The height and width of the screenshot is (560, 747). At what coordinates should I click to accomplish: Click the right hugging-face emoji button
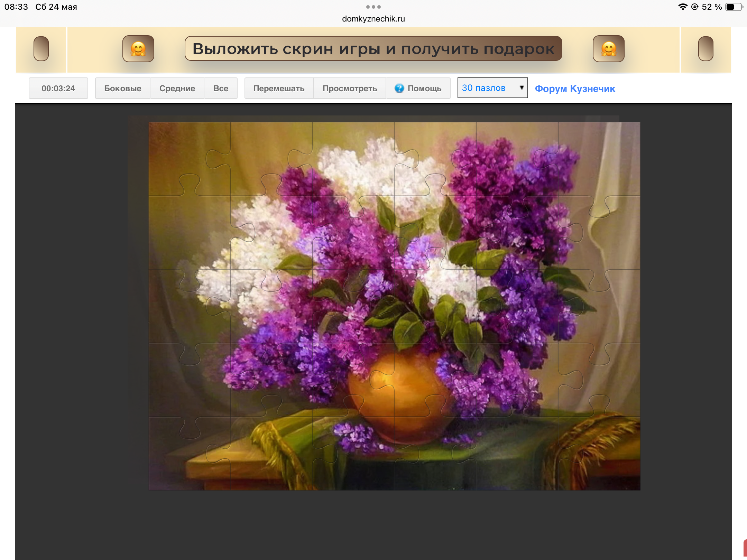click(x=609, y=49)
